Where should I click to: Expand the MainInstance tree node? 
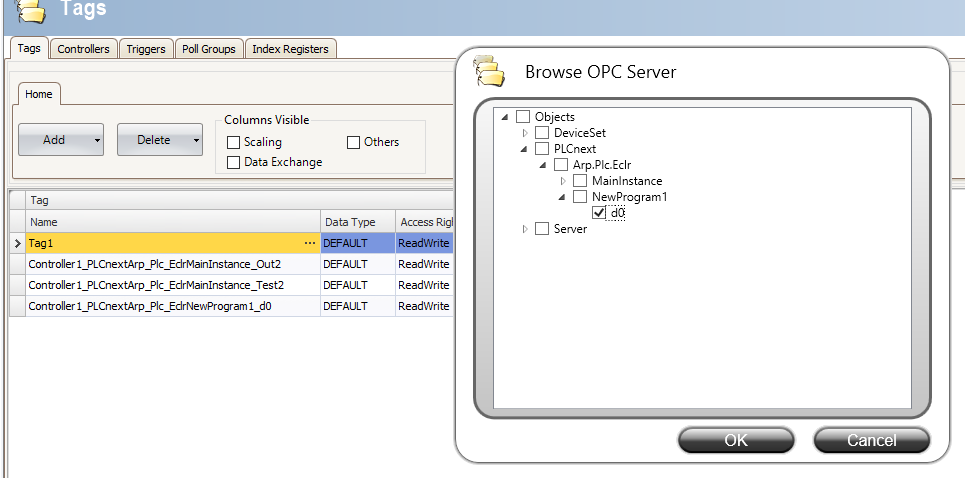[564, 181]
